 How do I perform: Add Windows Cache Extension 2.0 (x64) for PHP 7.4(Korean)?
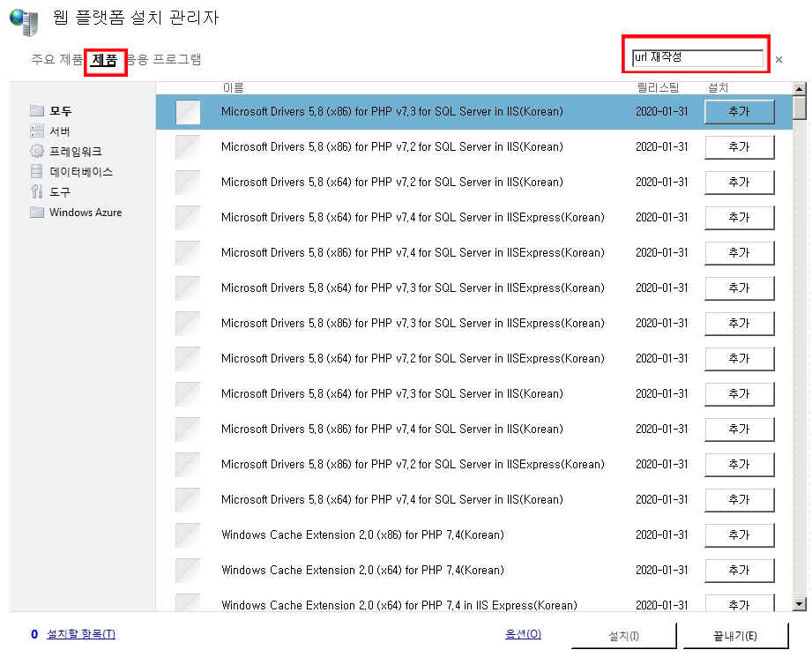tap(740, 570)
